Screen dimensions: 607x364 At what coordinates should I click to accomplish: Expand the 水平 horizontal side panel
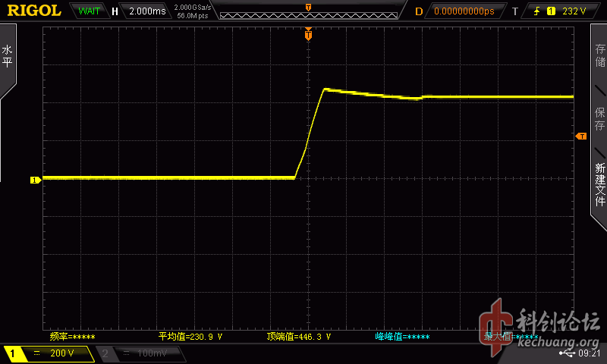coord(8,58)
